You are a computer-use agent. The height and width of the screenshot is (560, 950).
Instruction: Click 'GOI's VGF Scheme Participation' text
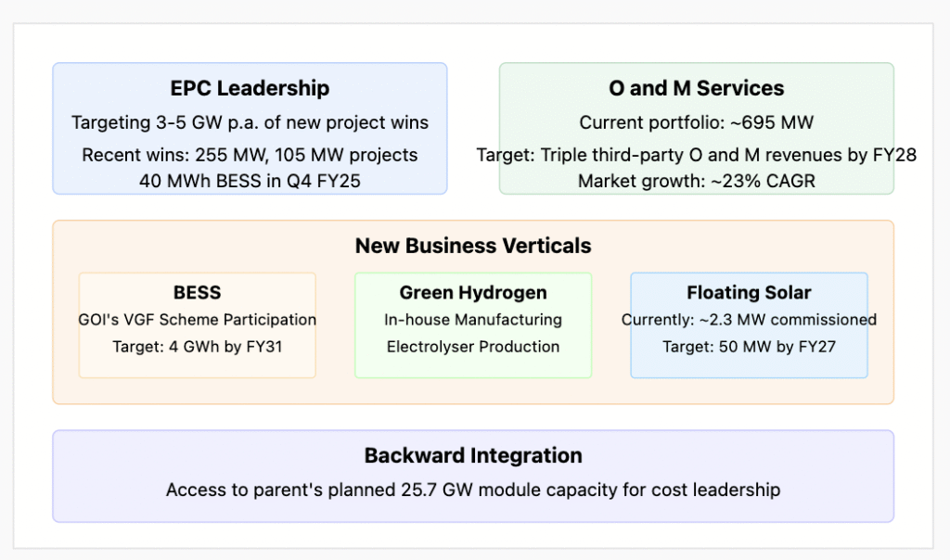(x=197, y=320)
